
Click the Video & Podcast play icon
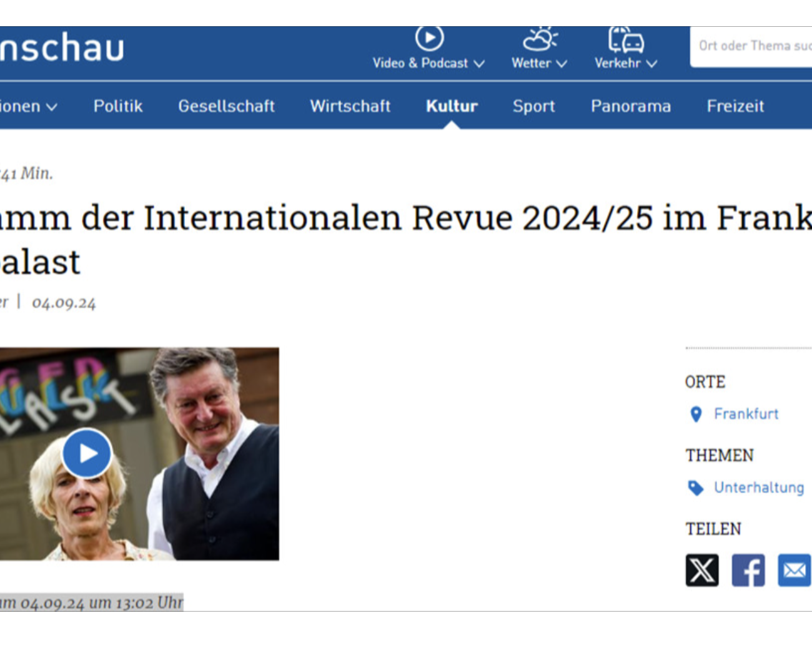[429, 39]
